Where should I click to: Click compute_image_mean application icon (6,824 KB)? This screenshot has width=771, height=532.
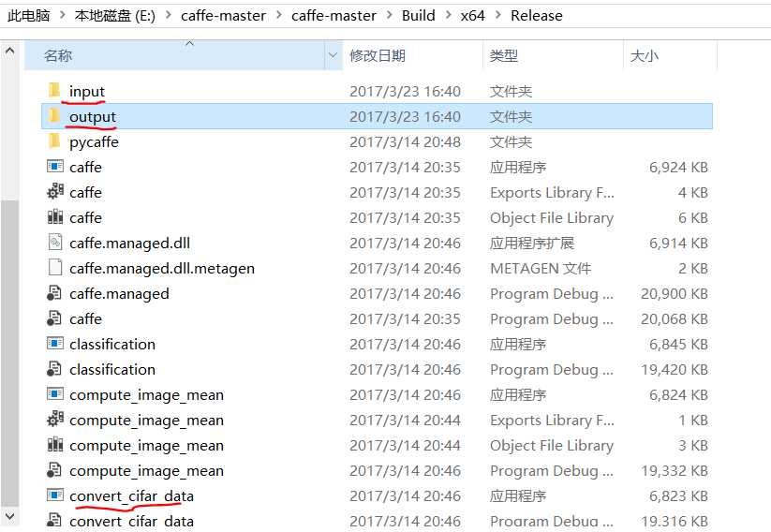pos(55,393)
